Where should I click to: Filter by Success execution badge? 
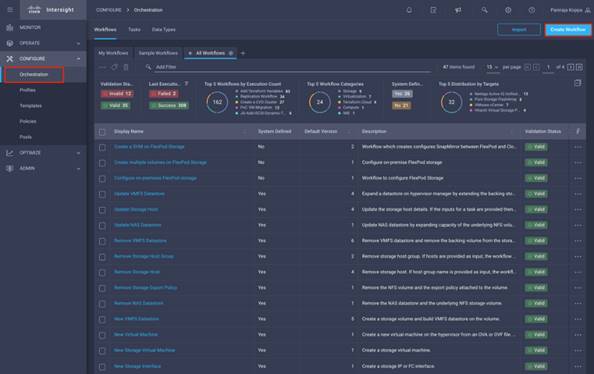[x=169, y=106]
